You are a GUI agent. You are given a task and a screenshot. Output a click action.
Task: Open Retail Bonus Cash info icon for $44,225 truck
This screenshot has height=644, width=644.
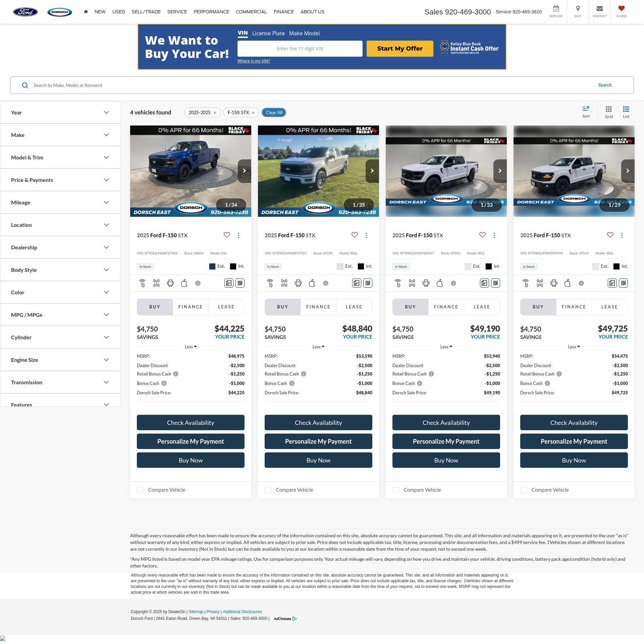[x=176, y=374]
